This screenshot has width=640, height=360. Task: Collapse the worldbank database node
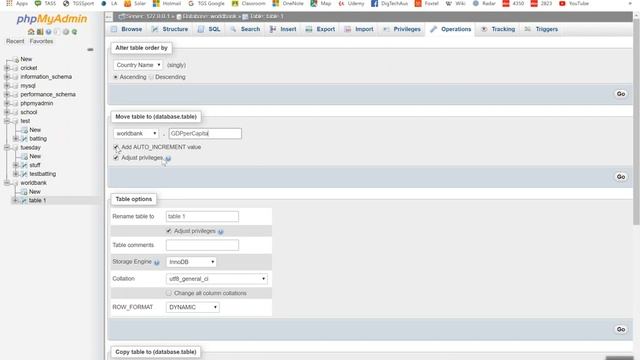pos(7,183)
